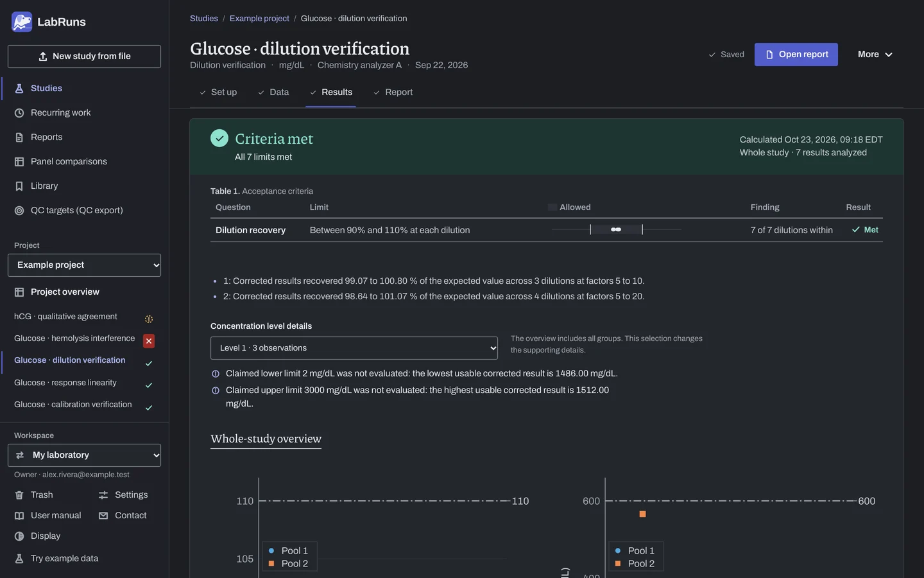Open Glucose · hemolysis interference study
Image resolution: width=924 pixels, height=578 pixels.
click(x=74, y=338)
